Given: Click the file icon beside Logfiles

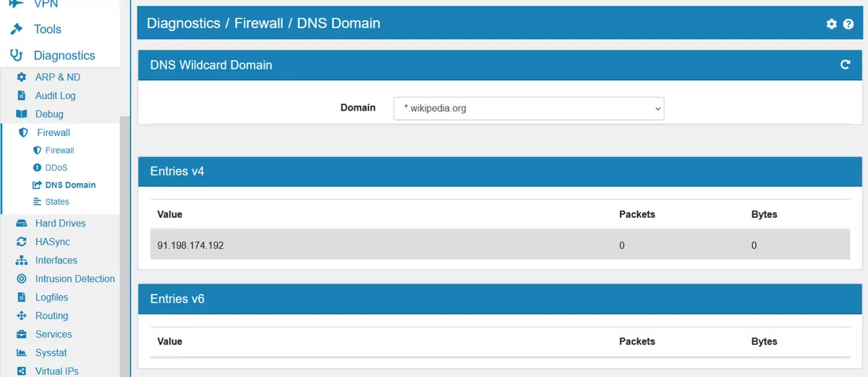Looking at the screenshot, I should [22, 297].
